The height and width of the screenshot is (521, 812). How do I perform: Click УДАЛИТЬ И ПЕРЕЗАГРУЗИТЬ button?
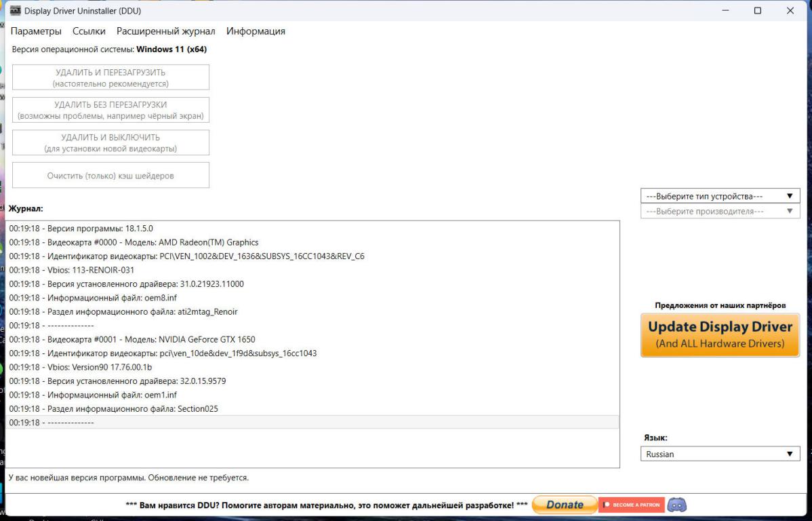click(x=110, y=77)
